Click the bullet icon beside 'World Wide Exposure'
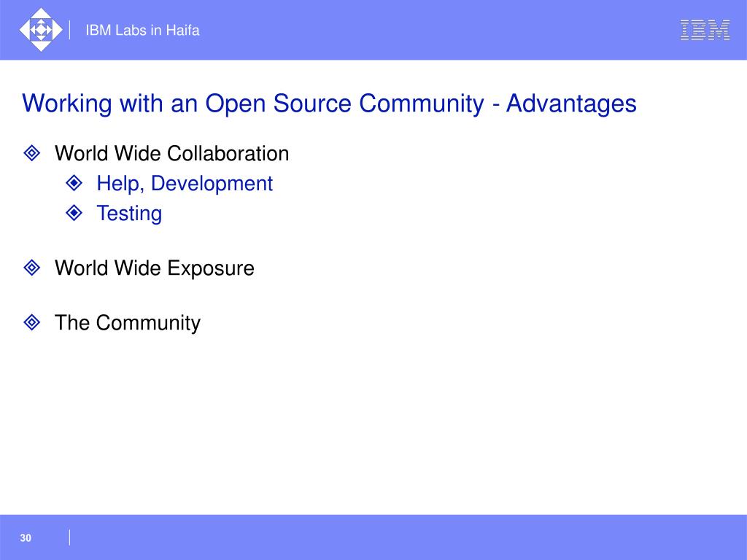 [32, 268]
